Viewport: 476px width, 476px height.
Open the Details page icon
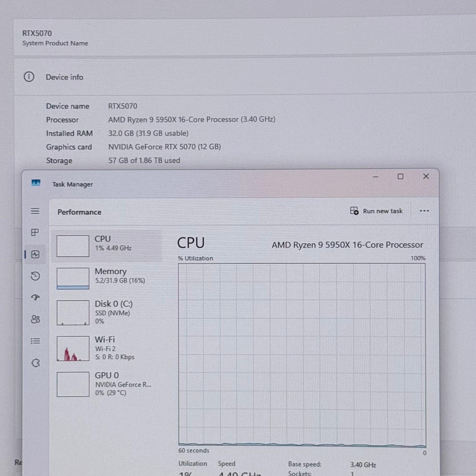pos(35,341)
